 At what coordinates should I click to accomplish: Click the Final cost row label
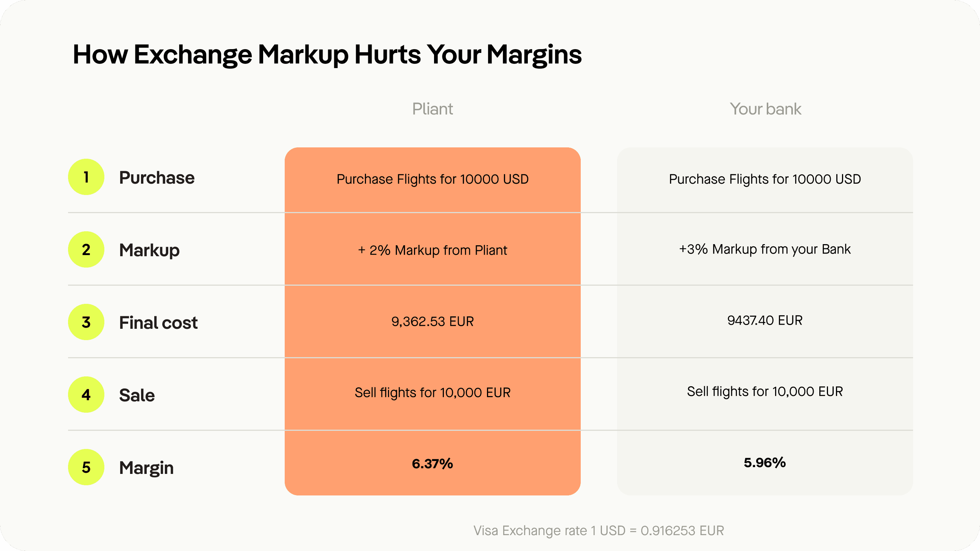[158, 323]
